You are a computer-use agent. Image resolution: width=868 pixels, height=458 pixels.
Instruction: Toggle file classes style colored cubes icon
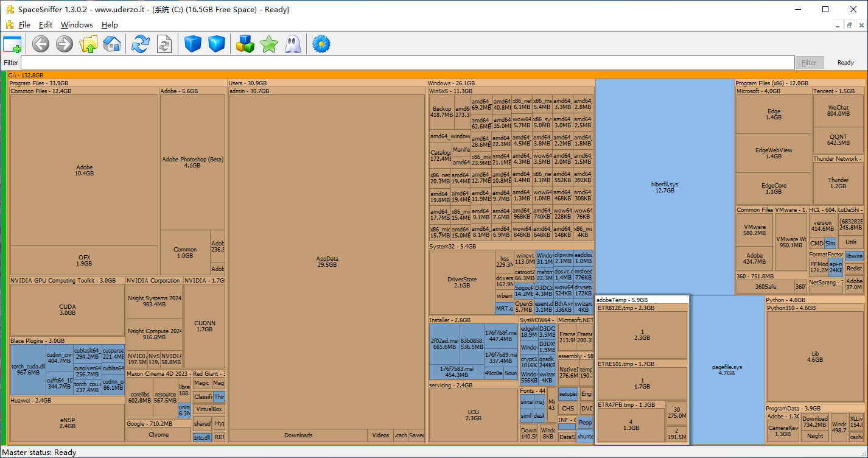tap(245, 44)
